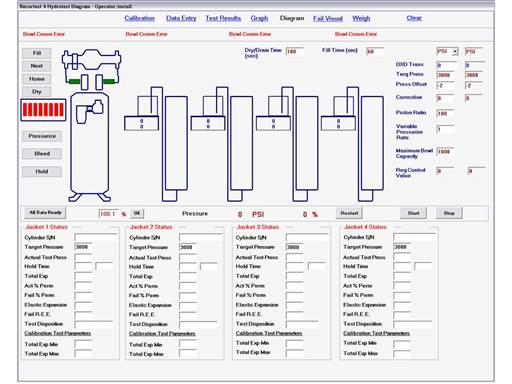Click the air compressor tank diagram
The height and width of the screenshot is (384, 512).
click(x=90, y=147)
